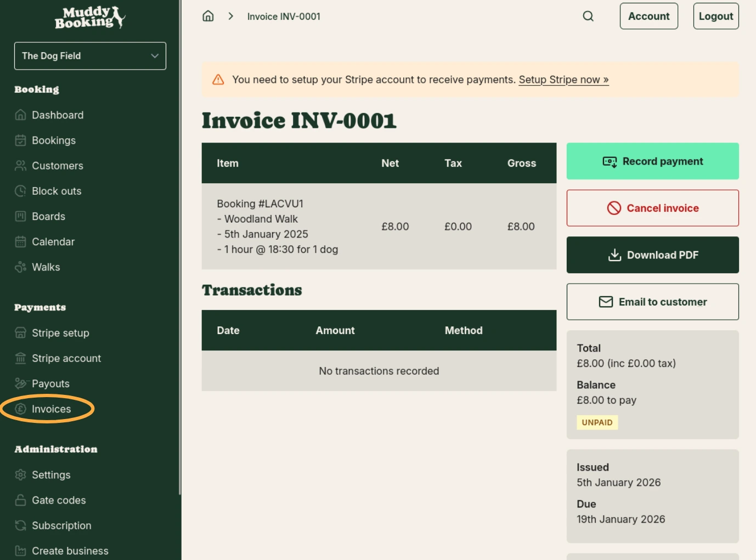
Task: Click the home breadcrumb icon
Action: (x=208, y=16)
